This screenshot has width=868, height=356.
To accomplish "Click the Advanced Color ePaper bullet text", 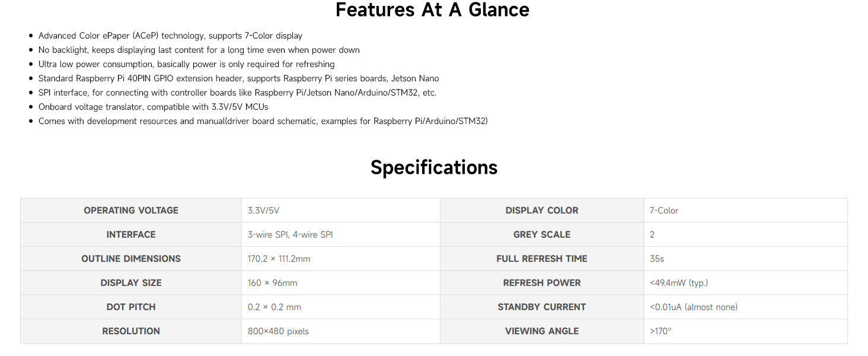I will tap(170, 36).
